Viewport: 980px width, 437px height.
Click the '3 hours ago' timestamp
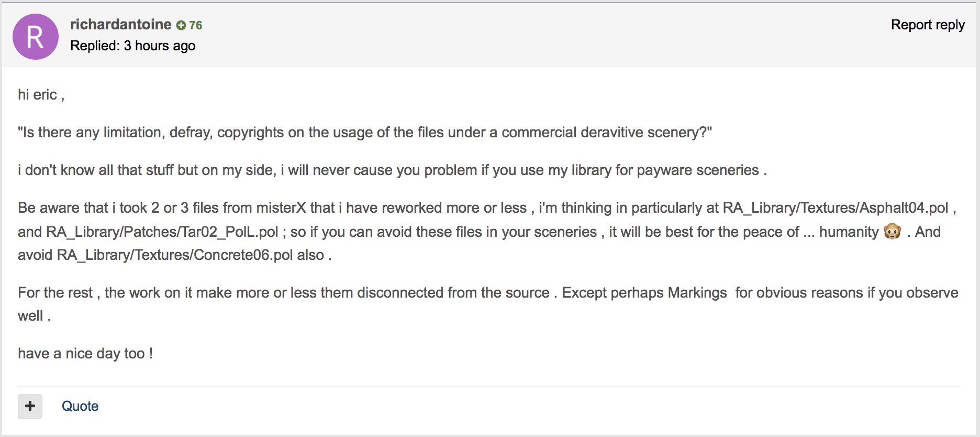pyautogui.click(x=160, y=46)
